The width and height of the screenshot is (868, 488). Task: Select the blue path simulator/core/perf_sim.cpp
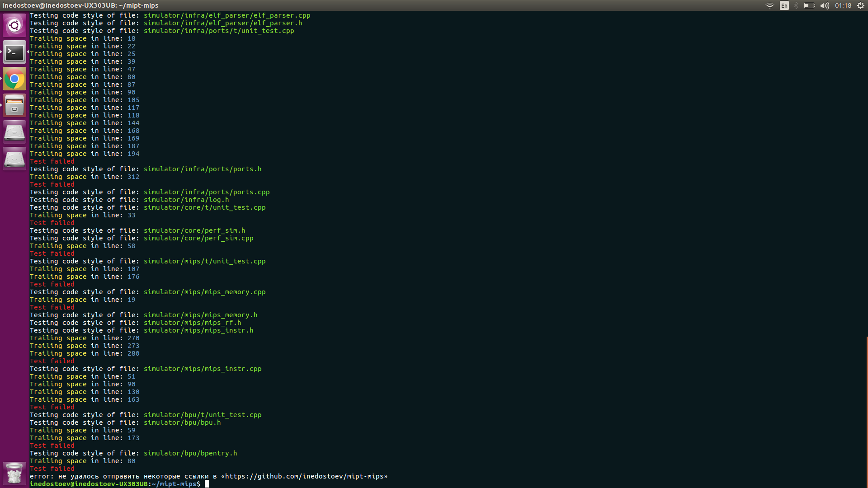click(x=199, y=238)
